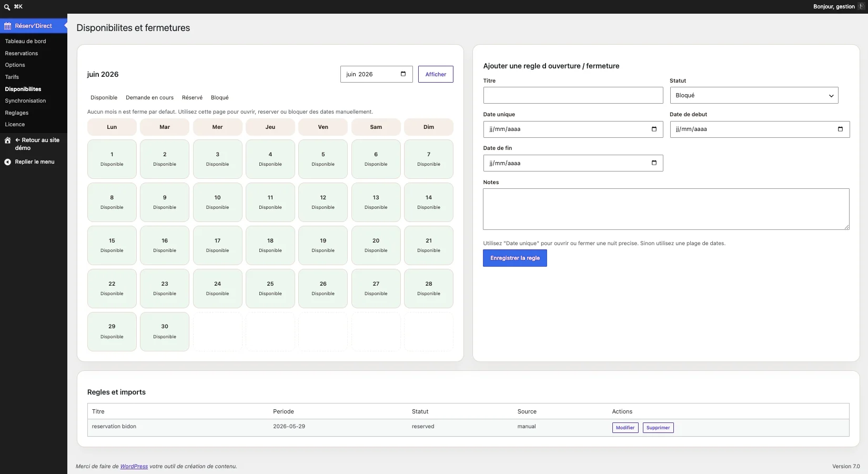This screenshot has height=474, width=868.
Task: Click the Demande en cours legend label
Action: pos(149,98)
